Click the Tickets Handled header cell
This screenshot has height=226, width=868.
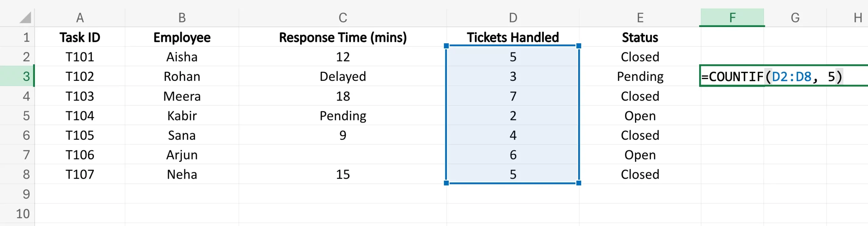click(513, 37)
